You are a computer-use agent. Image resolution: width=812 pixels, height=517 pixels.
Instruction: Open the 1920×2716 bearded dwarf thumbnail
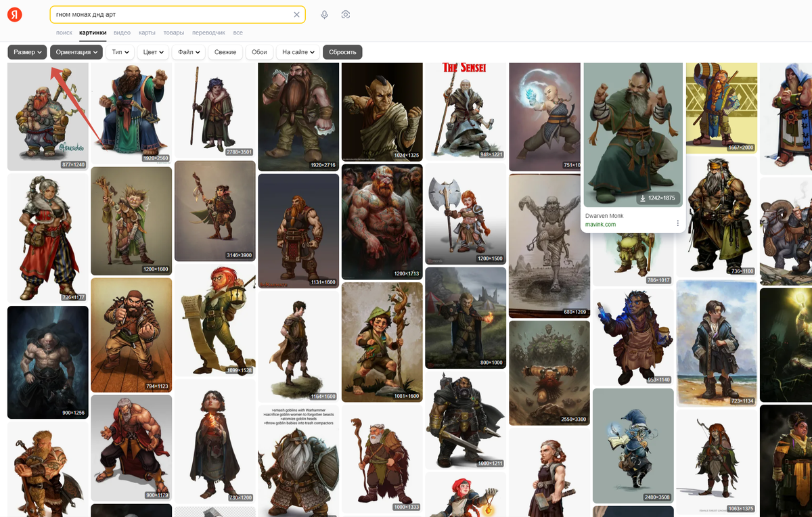298,116
